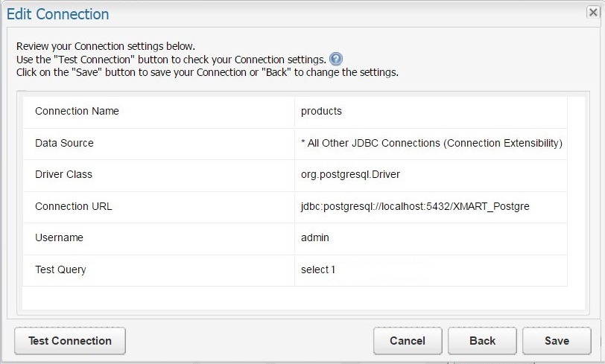605x364 pixels.
Task: Go Back to change settings
Action: pyautogui.click(x=482, y=341)
